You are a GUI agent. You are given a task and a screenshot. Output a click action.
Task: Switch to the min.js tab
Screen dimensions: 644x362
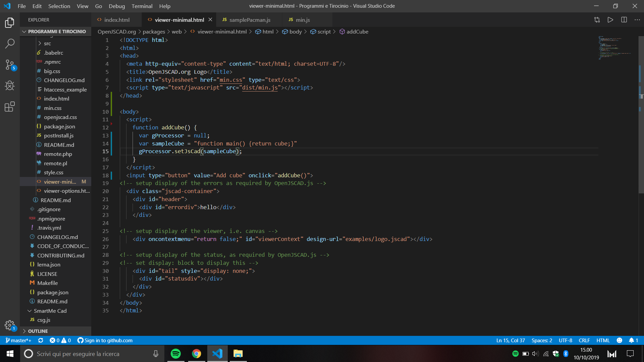pos(303,20)
